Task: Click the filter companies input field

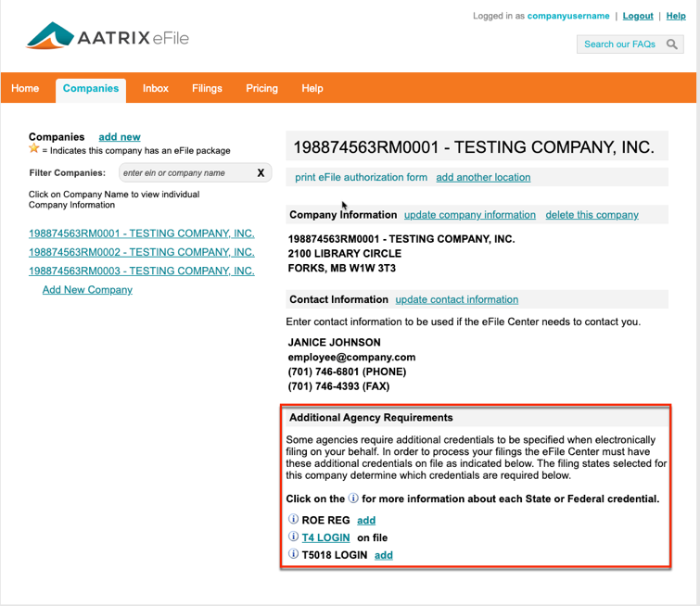Action: click(x=184, y=173)
